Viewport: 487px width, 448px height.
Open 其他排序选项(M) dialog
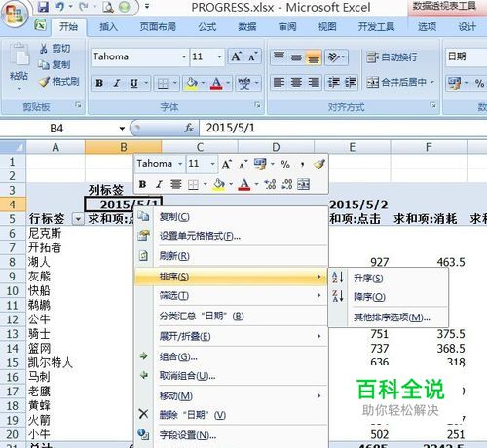[389, 317]
